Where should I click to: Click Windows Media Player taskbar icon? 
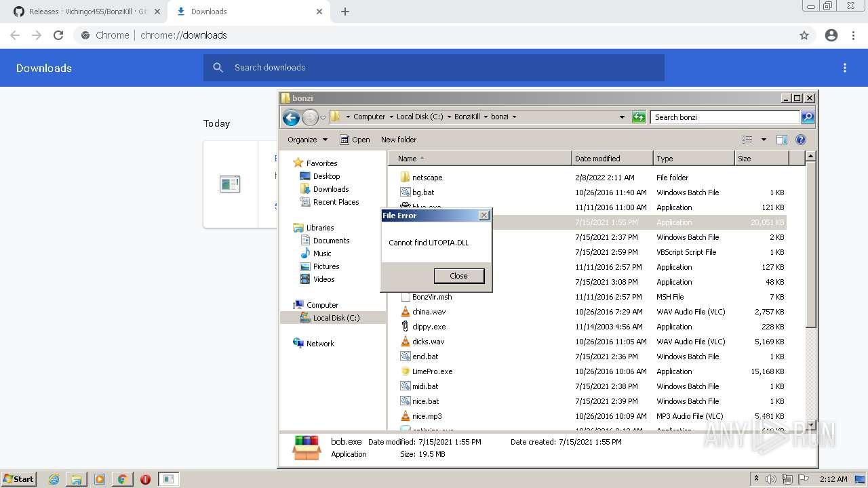[100, 479]
